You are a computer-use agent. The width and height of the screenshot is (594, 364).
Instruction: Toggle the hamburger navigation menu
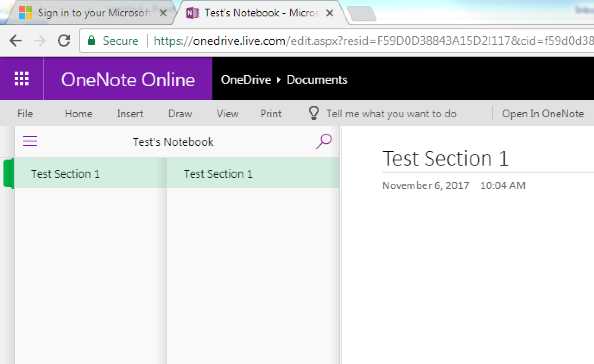point(30,141)
